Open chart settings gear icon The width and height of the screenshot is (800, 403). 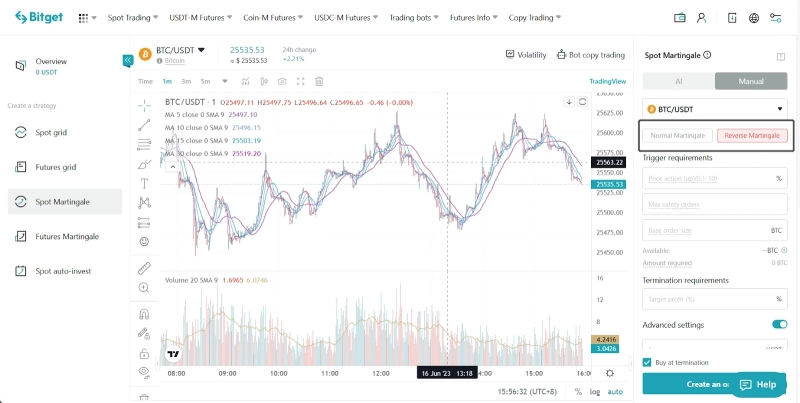click(610, 373)
